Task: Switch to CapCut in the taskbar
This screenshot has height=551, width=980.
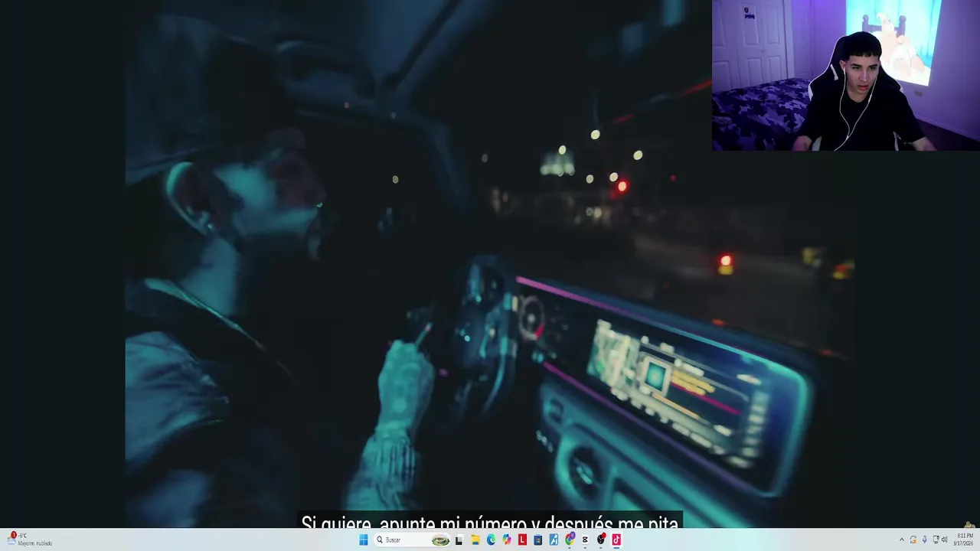Action: [585, 540]
